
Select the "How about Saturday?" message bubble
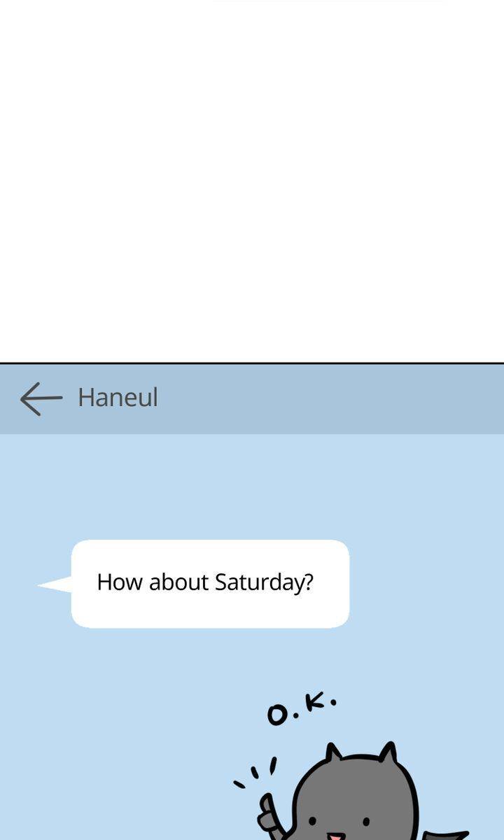(x=210, y=584)
